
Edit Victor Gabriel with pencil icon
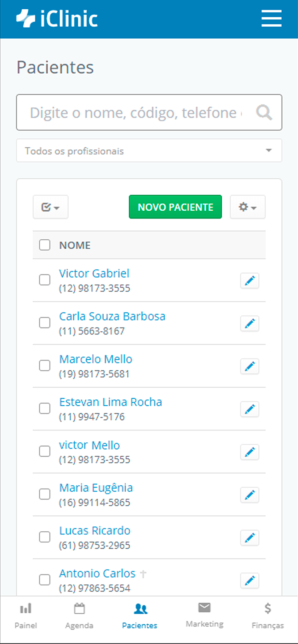click(x=250, y=281)
